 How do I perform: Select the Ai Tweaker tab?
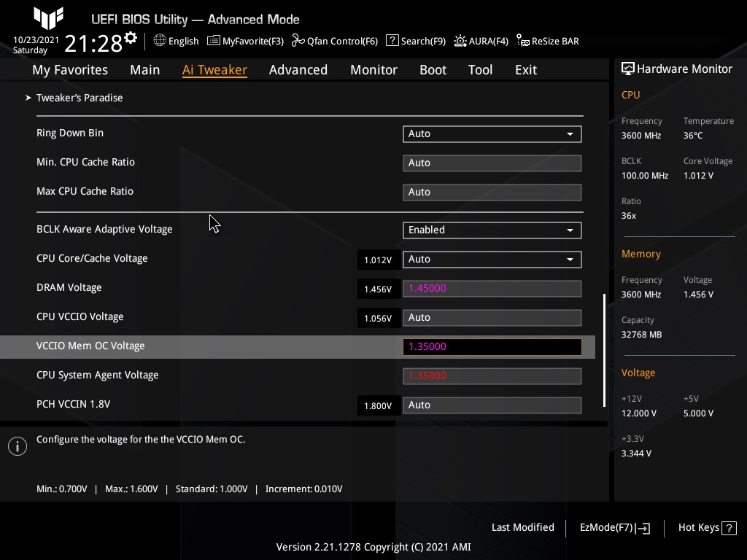click(x=214, y=70)
